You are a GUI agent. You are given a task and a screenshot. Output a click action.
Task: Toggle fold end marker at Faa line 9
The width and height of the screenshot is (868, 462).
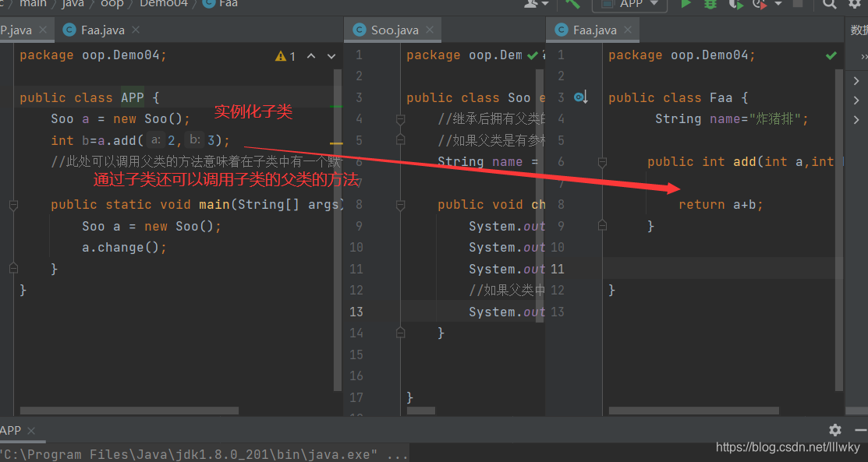coord(602,226)
